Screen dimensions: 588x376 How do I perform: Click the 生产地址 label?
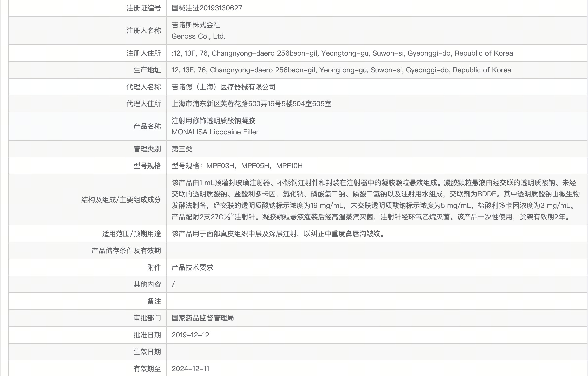[147, 70]
